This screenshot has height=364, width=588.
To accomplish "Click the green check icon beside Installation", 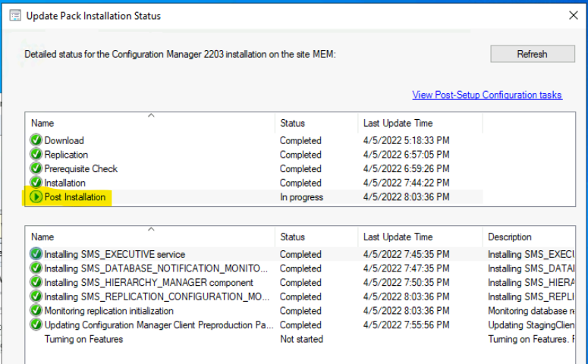I will 36,183.
